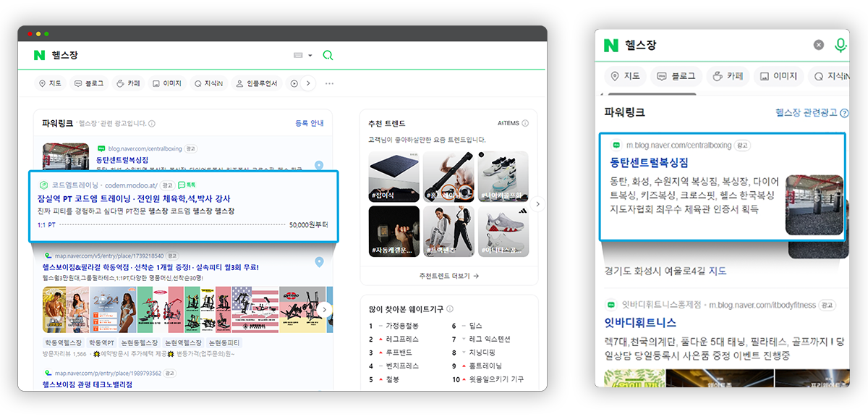Viewport: 868px width, 417px height.
Task: Click info icon next to 파워링크 ad notice
Action: click(x=152, y=124)
